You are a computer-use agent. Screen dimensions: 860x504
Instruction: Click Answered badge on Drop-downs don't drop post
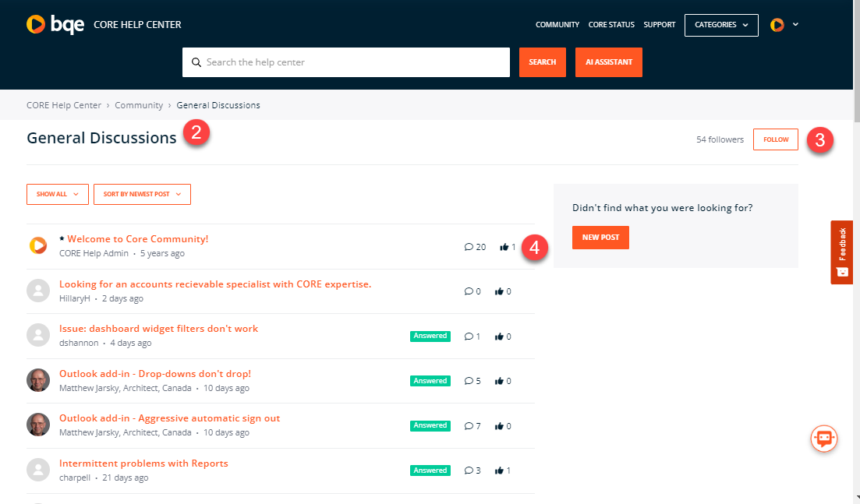430,381
